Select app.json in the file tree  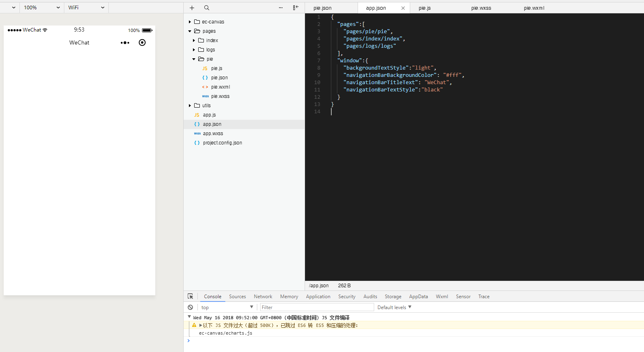(244, 124)
